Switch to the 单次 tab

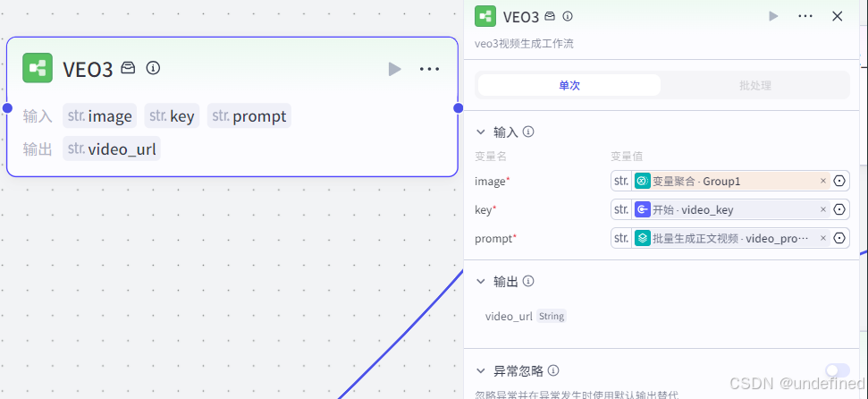tap(569, 85)
